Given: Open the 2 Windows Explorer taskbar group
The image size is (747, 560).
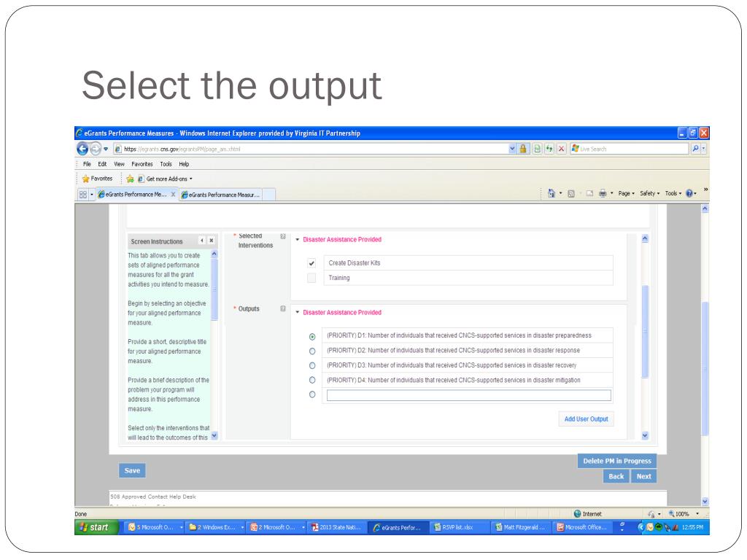Looking at the screenshot, I should 215,528.
